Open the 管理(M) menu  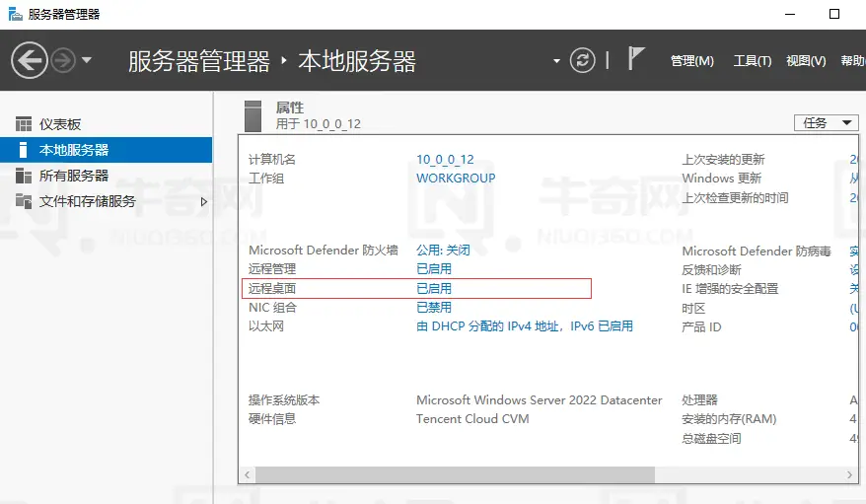pos(692,61)
